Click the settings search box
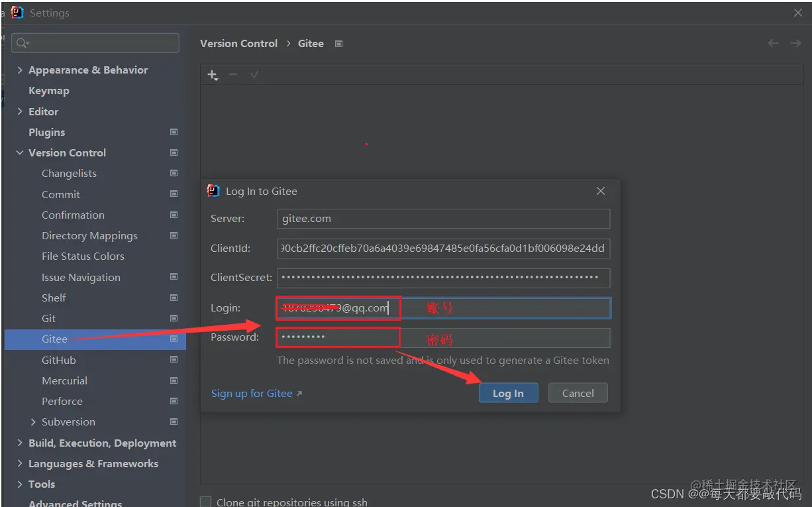This screenshot has width=812, height=507. click(x=95, y=43)
